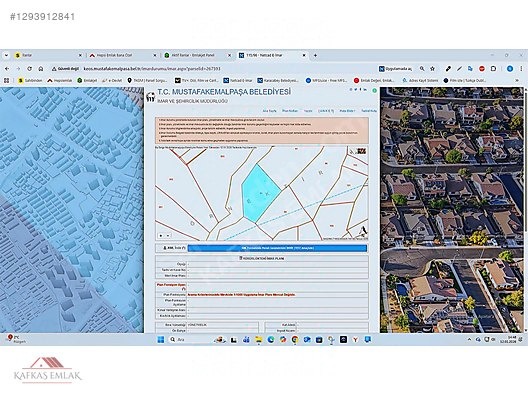Screen dimensions: 528x396
Task: Open the TKGM Parsel Sorgu bookmark
Action: (147, 80)
